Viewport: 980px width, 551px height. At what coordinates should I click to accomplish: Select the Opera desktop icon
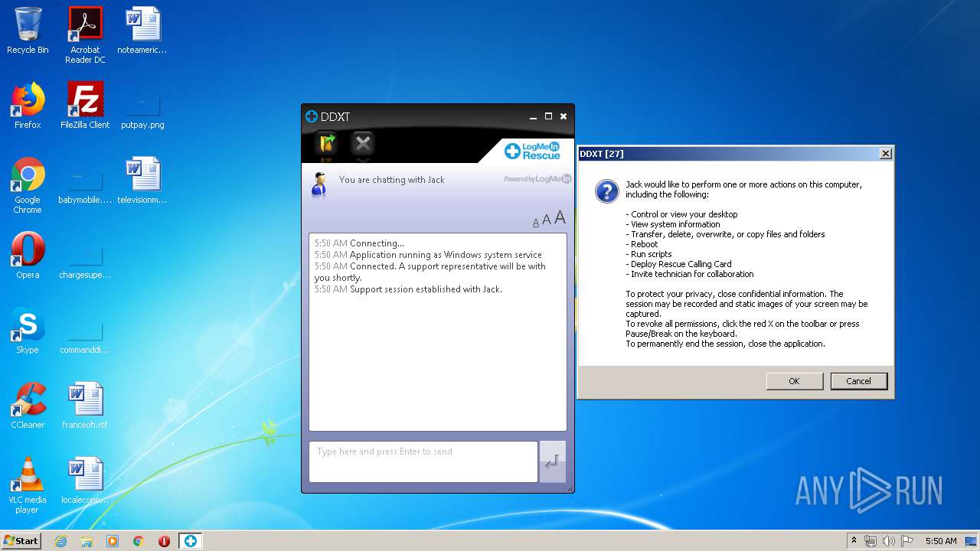click(x=28, y=256)
